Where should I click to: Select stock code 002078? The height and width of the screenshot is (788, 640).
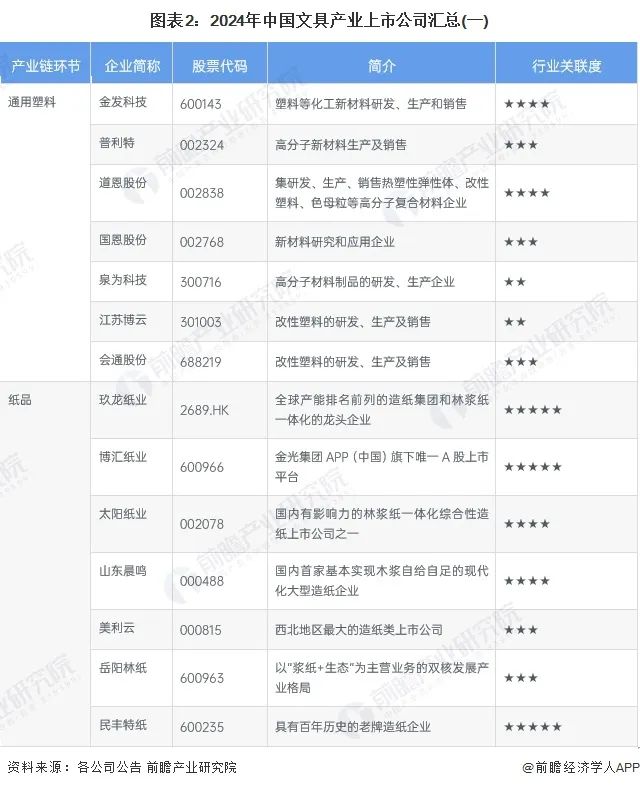point(202,524)
